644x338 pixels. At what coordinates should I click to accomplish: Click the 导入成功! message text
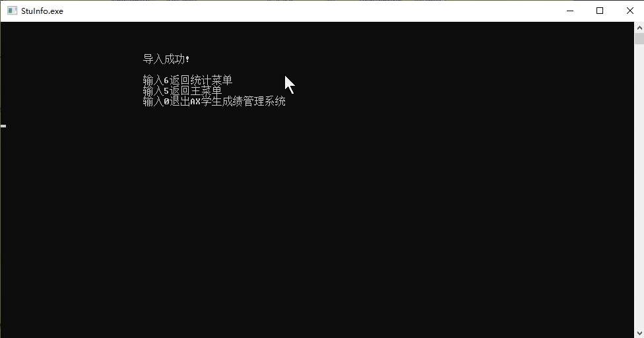pyautogui.click(x=166, y=59)
